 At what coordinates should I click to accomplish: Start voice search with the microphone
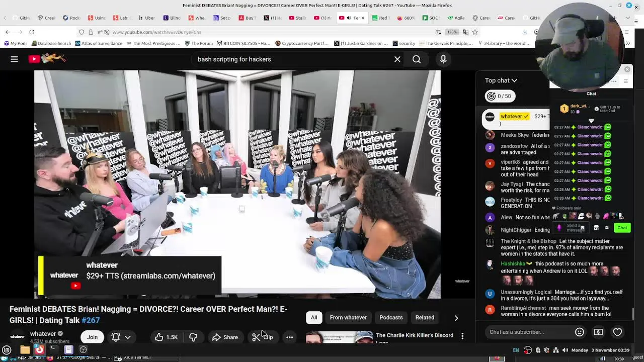coord(443,59)
